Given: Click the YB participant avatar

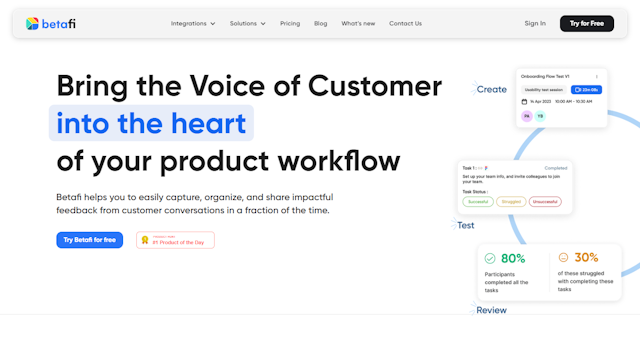Looking at the screenshot, I should 540,116.
